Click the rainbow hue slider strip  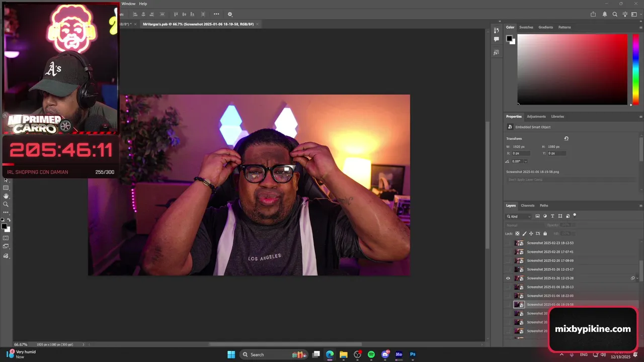point(635,69)
